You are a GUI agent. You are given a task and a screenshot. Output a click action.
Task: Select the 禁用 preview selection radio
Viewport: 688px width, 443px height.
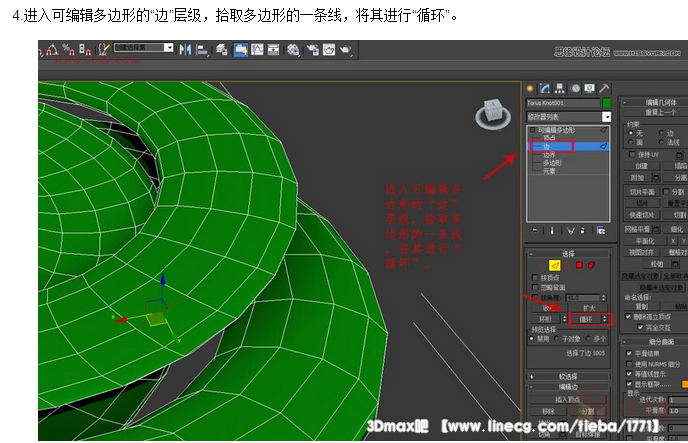pos(532,339)
